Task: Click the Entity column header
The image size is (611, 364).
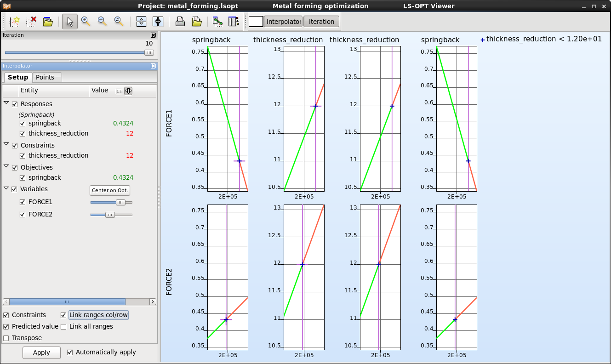Action: pyautogui.click(x=29, y=91)
